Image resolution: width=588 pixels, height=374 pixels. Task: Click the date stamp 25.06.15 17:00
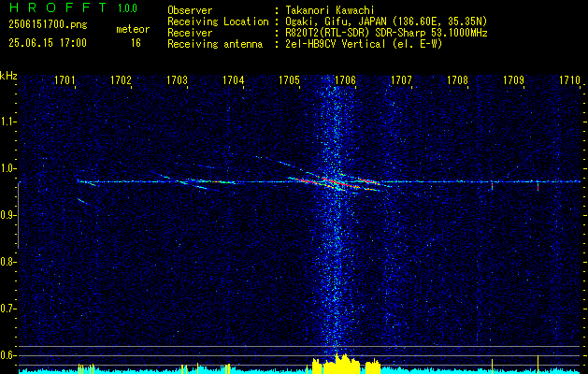[48, 43]
